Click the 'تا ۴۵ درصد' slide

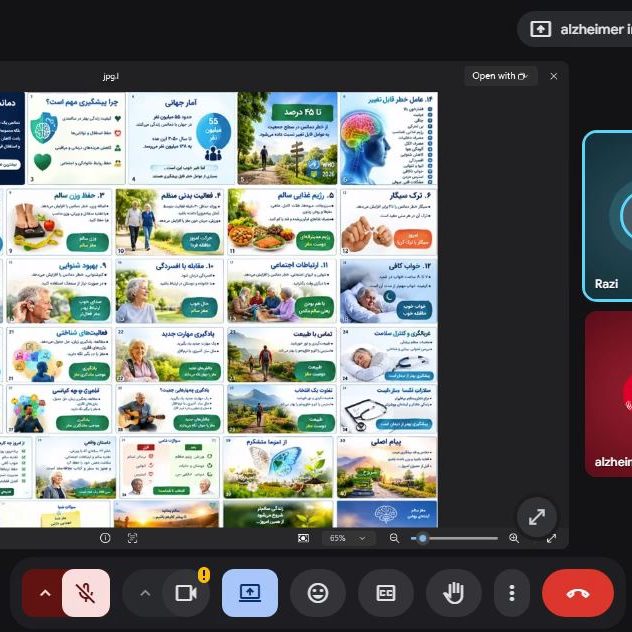(287, 138)
